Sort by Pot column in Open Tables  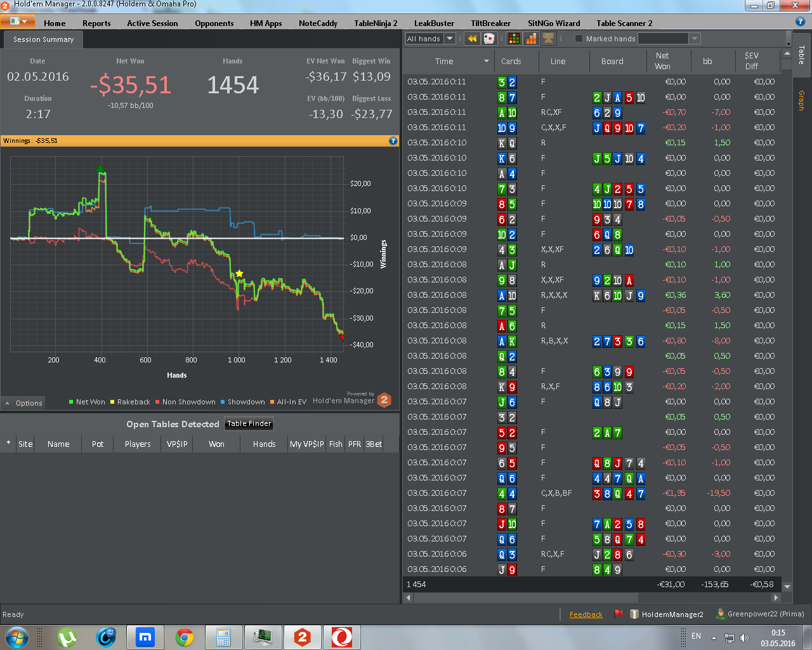coord(97,444)
